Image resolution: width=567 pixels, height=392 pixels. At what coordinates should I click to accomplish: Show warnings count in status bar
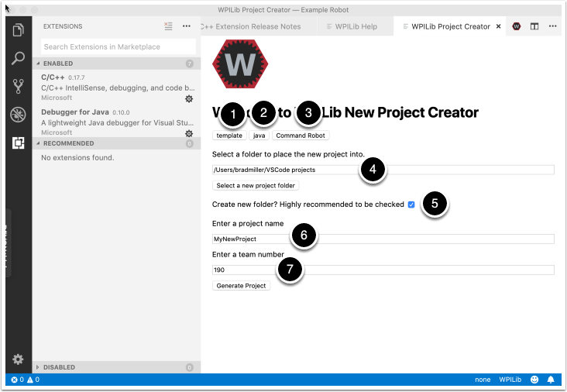tap(33, 380)
